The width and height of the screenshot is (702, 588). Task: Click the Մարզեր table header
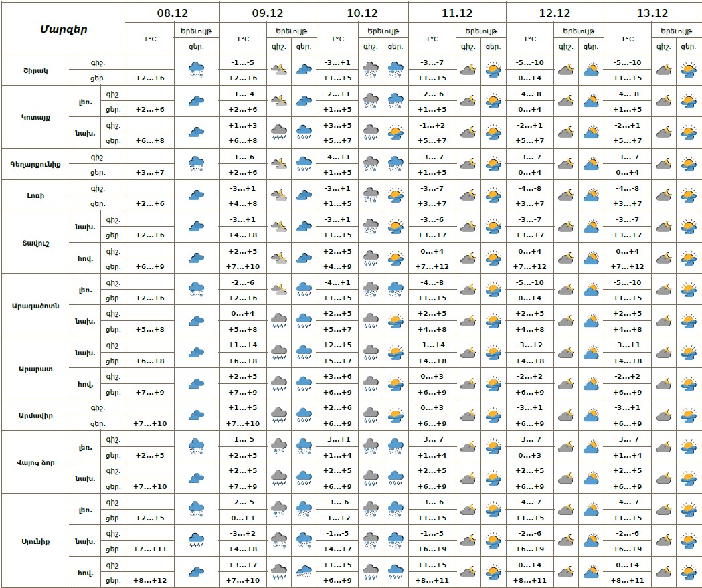click(64, 29)
